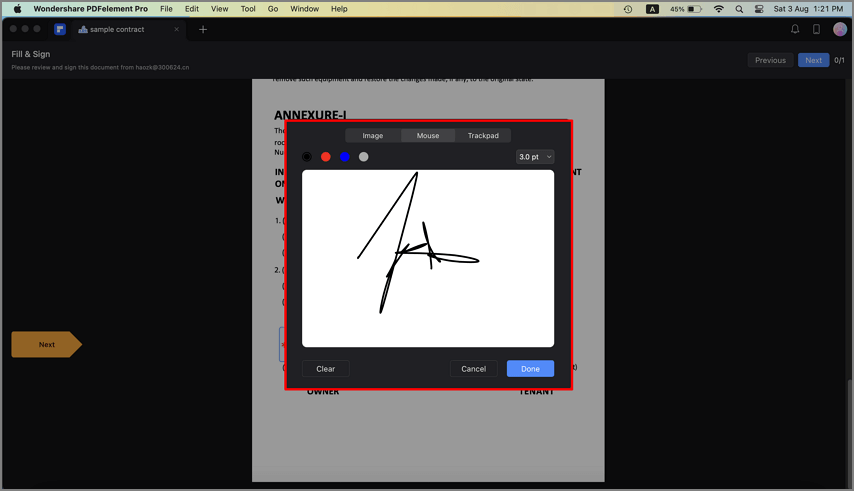Confirm signature with Done button
This screenshot has width=854, height=491.
[x=530, y=369]
